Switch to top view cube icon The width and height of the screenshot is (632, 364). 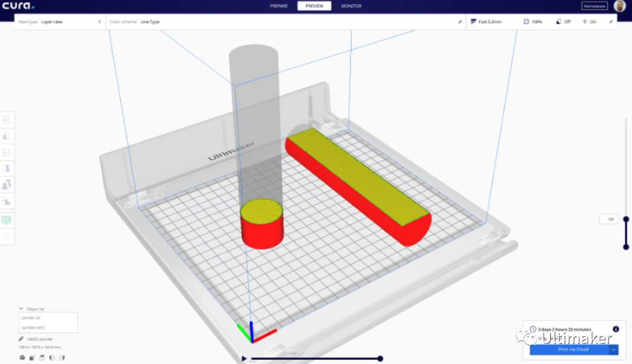42,358
